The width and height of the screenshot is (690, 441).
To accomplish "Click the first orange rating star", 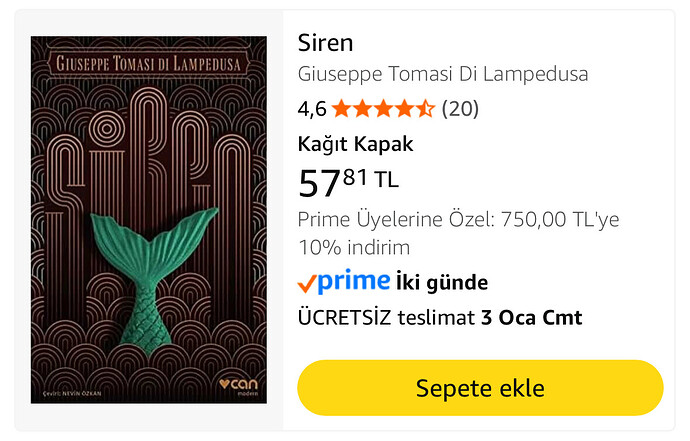I will (x=341, y=109).
